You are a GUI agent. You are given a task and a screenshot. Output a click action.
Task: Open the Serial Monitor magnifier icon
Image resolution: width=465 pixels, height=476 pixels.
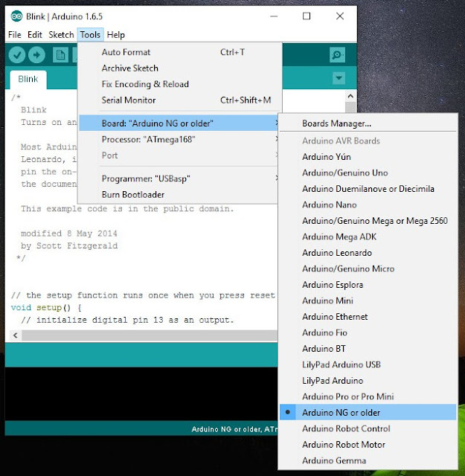tap(337, 55)
